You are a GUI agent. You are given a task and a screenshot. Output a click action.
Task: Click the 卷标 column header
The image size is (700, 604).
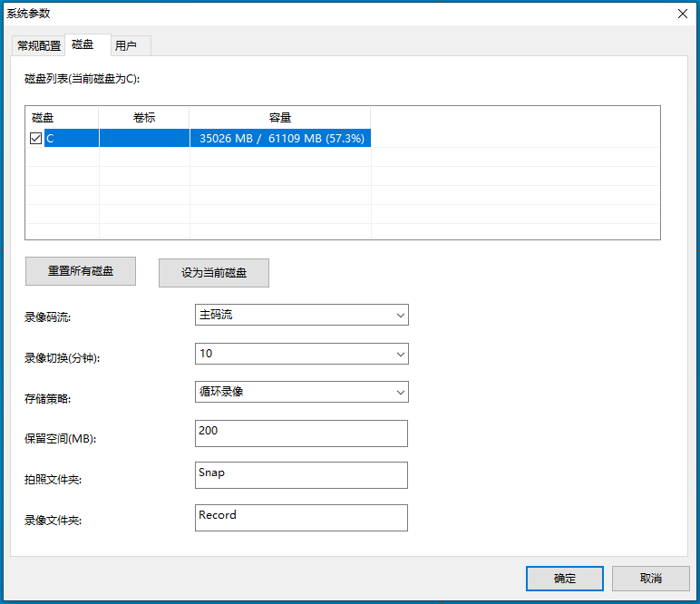click(x=143, y=118)
